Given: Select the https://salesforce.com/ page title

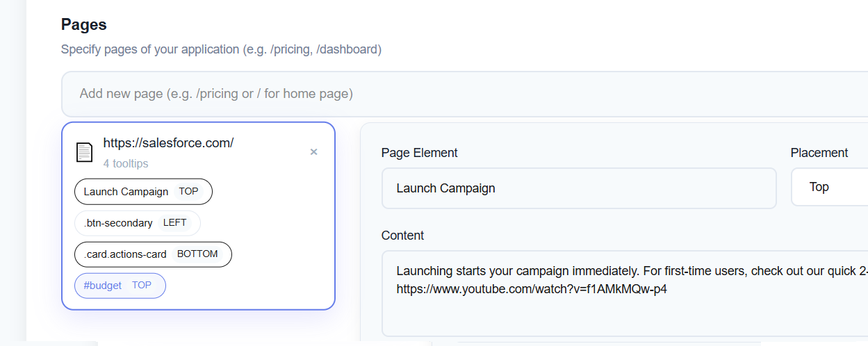Looking at the screenshot, I should [x=168, y=143].
